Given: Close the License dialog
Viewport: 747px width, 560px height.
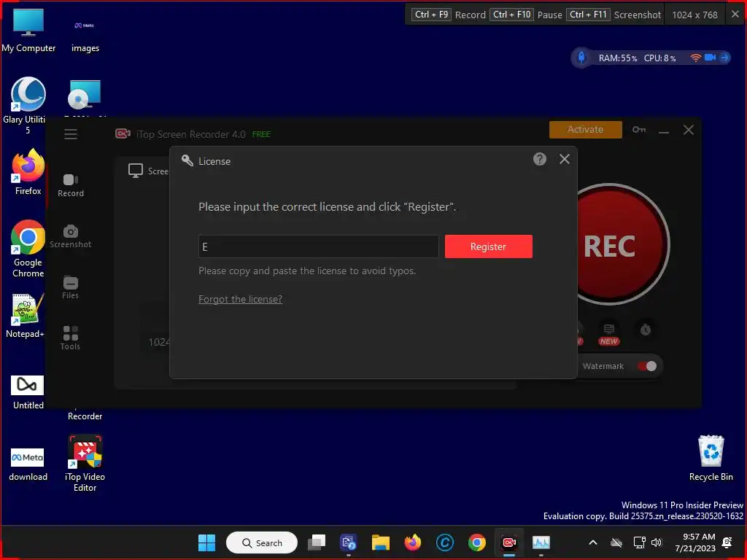Looking at the screenshot, I should [x=564, y=159].
